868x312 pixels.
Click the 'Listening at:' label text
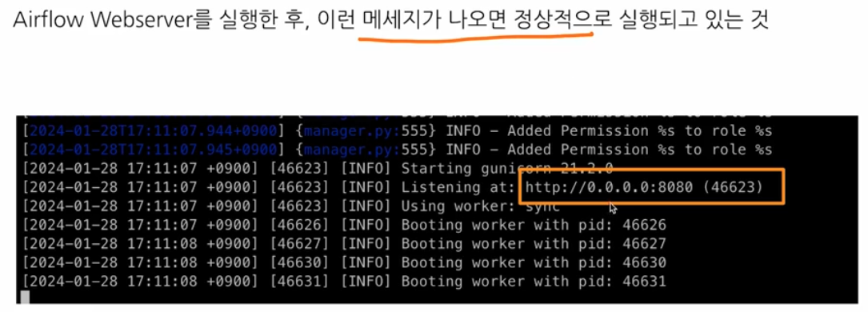tap(458, 187)
